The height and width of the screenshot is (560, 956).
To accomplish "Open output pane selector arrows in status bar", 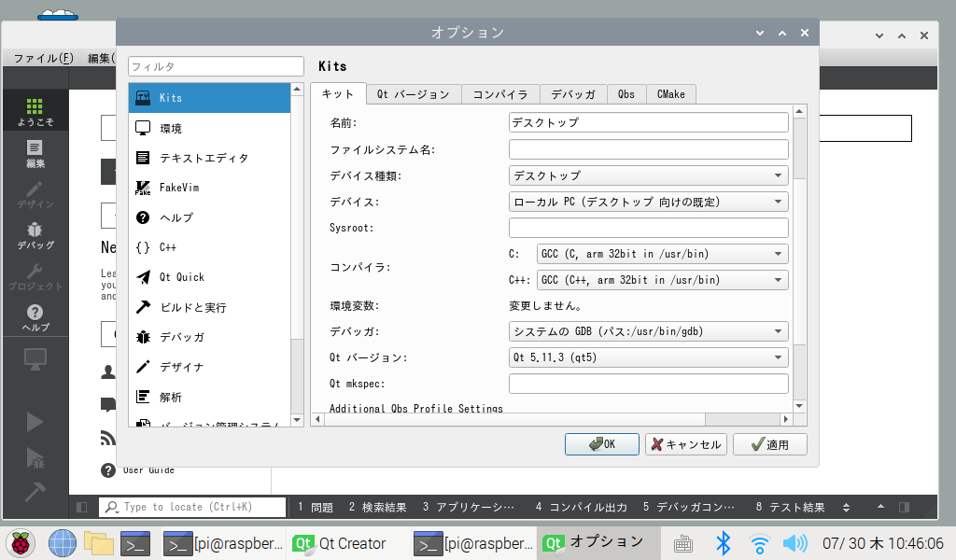I will pos(846,507).
